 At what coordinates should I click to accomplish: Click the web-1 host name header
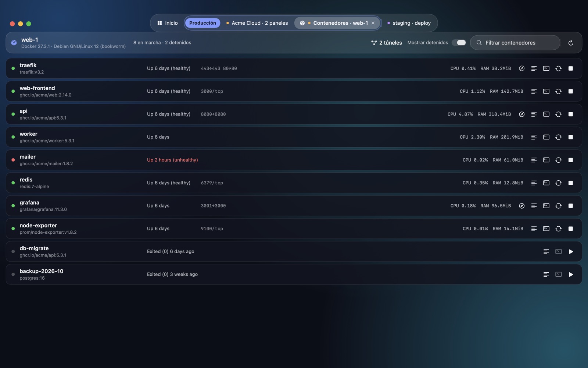30,40
